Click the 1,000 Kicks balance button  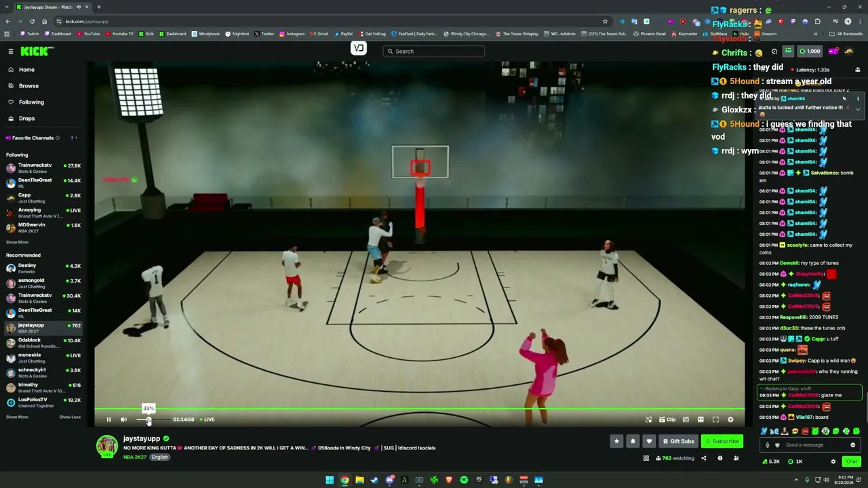[x=810, y=52]
